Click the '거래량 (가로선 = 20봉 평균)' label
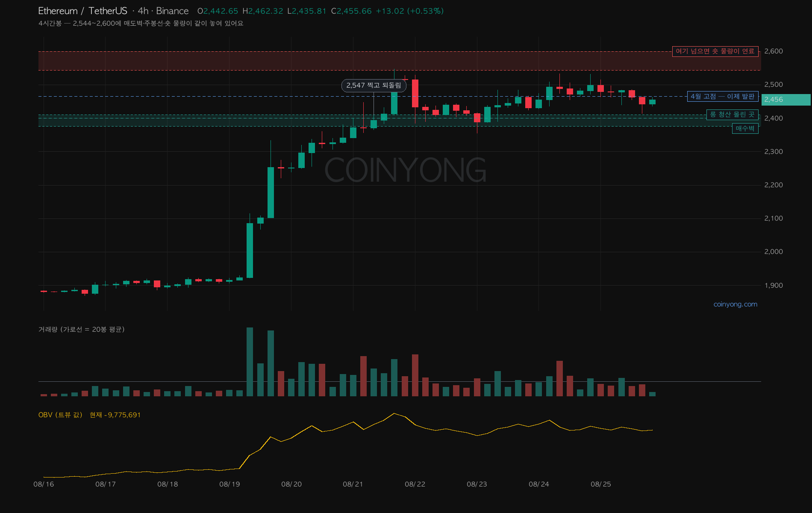812x513 pixels. tap(82, 329)
